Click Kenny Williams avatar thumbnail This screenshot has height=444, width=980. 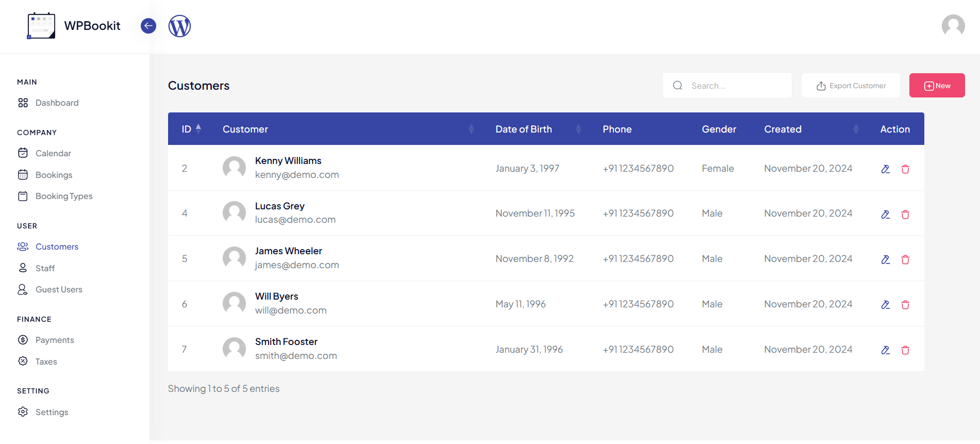pos(234,168)
